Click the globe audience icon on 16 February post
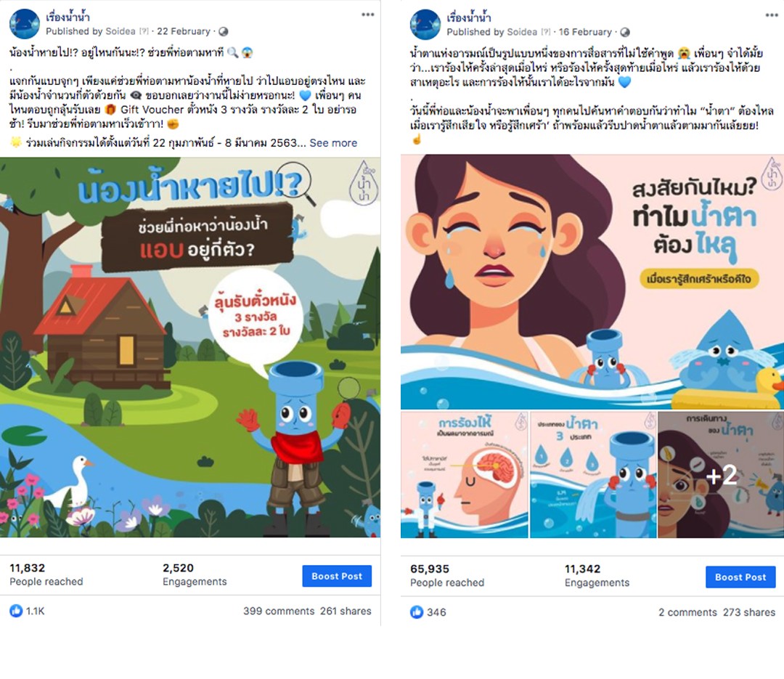Screen dimensions: 784x679 [625, 33]
